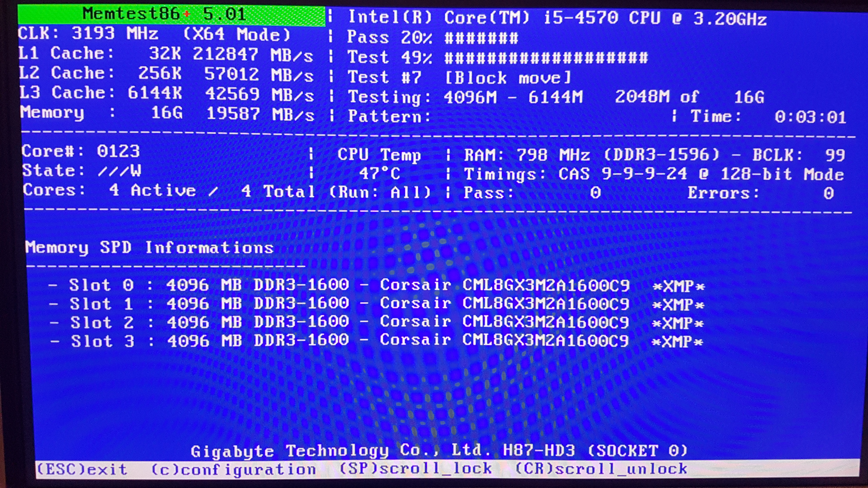Select the Slot 1 memory SPD entry
This screenshot has width=868, height=488.
[x=376, y=304]
